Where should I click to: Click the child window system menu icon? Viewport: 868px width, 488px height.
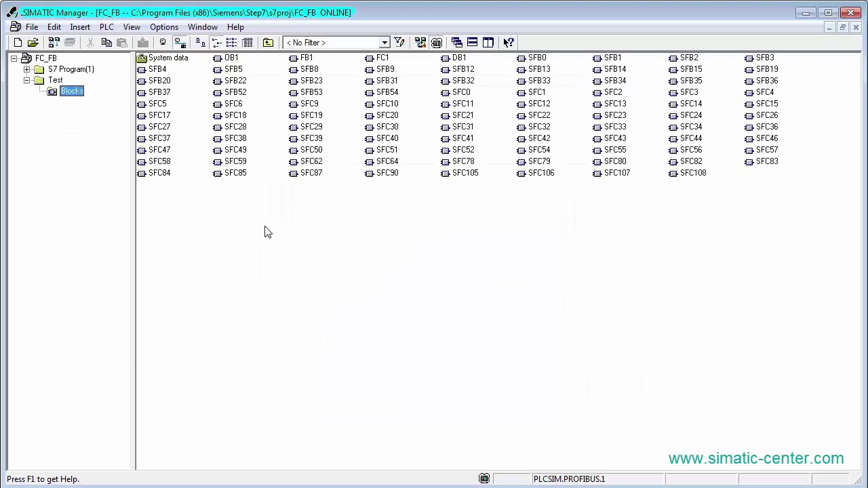[15, 27]
